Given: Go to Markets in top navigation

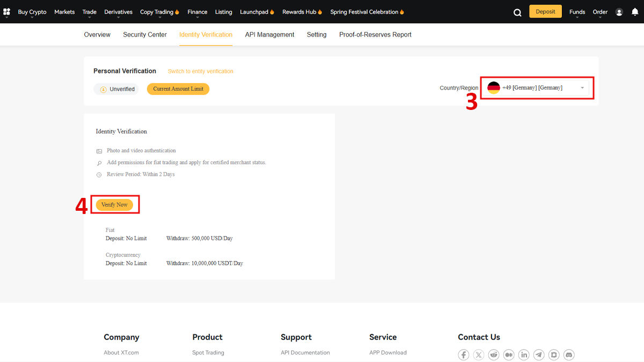Looking at the screenshot, I should tap(64, 12).
